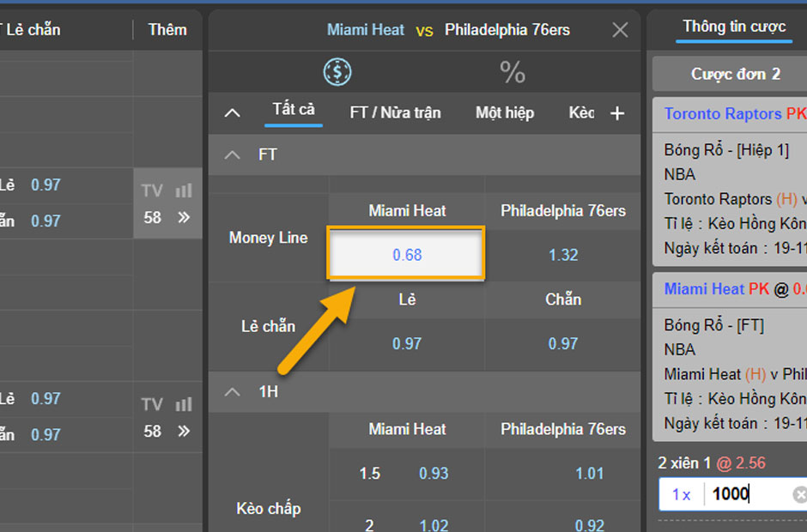Expand more markets arrow next to upper 58
807x532 pixels.
[x=184, y=218]
